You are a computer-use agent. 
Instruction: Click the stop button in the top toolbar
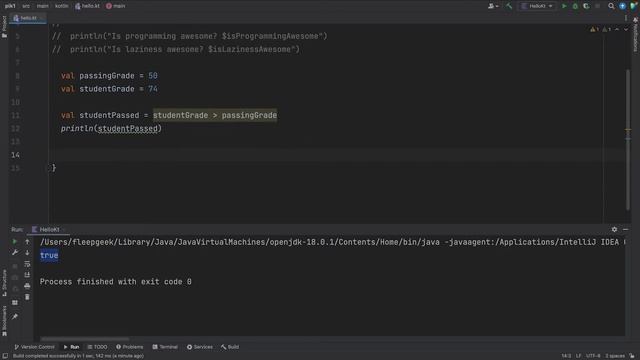click(x=598, y=6)
